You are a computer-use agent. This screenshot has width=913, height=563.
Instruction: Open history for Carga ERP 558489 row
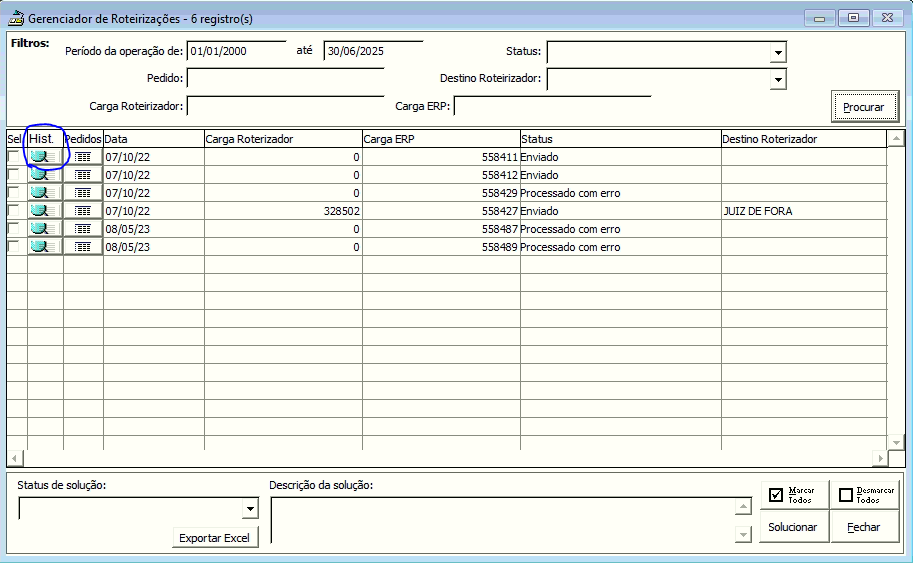(x=45, y=247)
